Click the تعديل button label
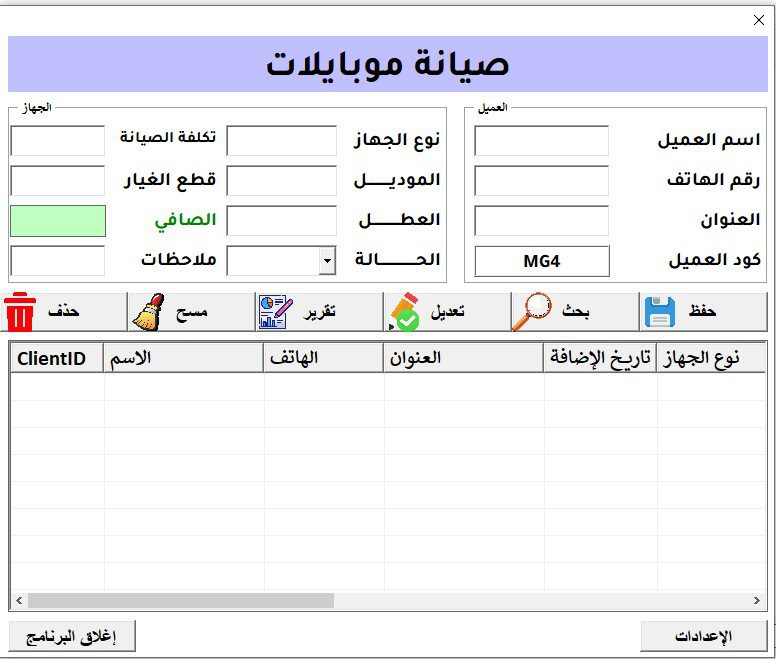 coord(447,311)
